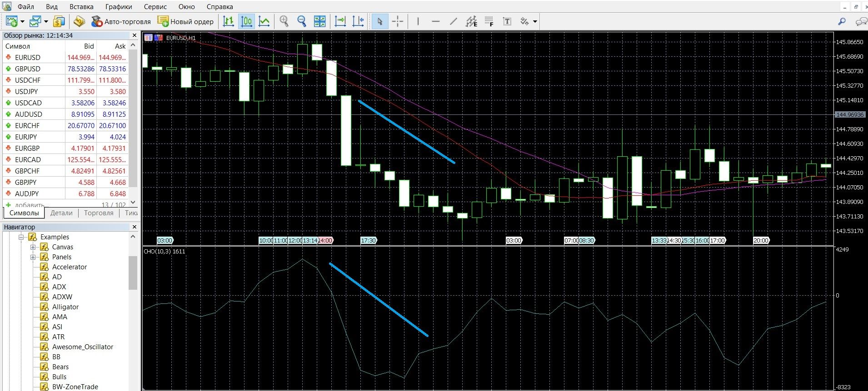The height and width of the screenshot is (391, 868).
Task: Switch chart to Japanese candlesticks mode
Action: [246, 21]
